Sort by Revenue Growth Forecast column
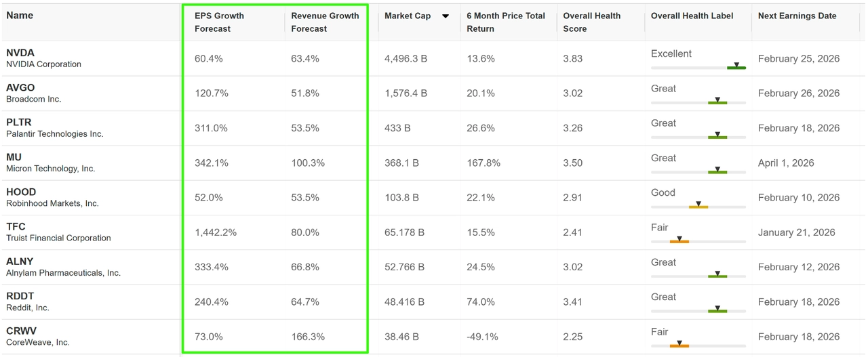 pyautogui.click(x=325, y=22)
